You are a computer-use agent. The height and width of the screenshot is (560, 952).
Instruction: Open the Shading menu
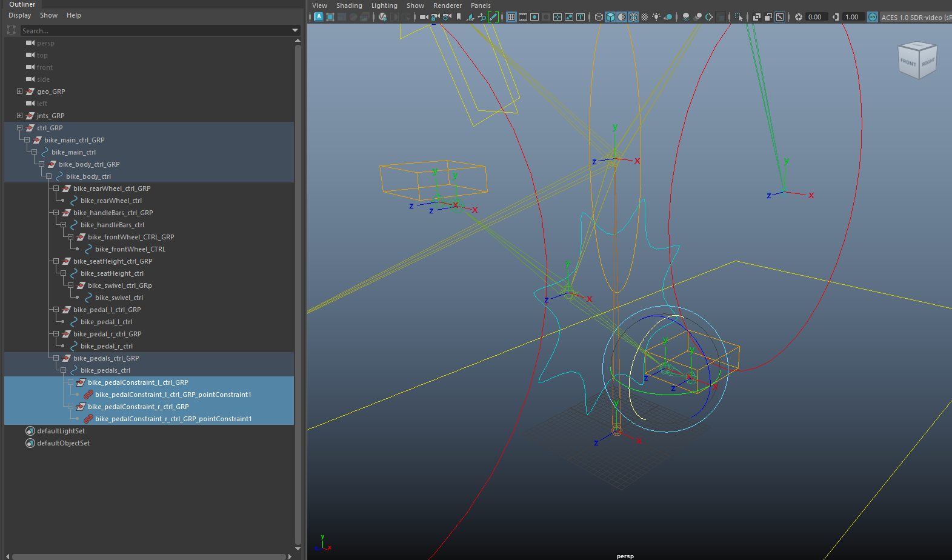click(x=349, y=5)
